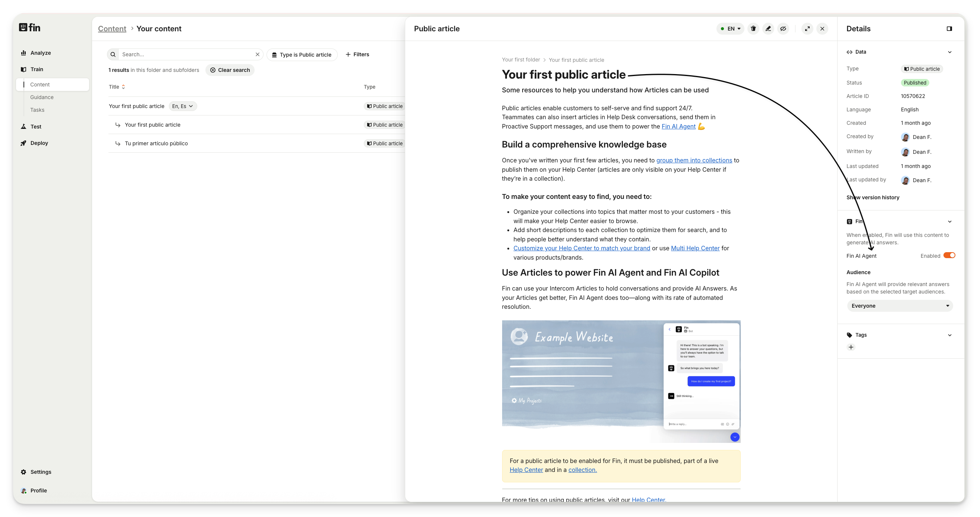Open the Fin logo in sidebar
The image size is (980, 517).
click(30, 27)
